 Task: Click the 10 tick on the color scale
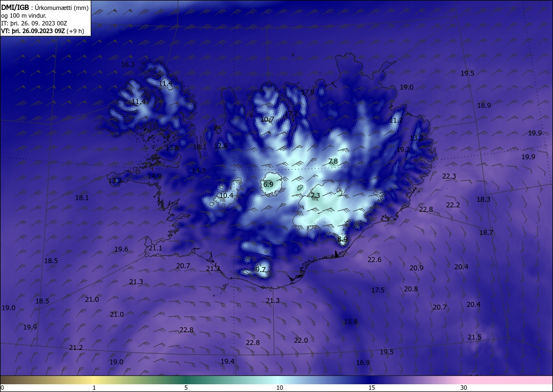tap(279, 388)
